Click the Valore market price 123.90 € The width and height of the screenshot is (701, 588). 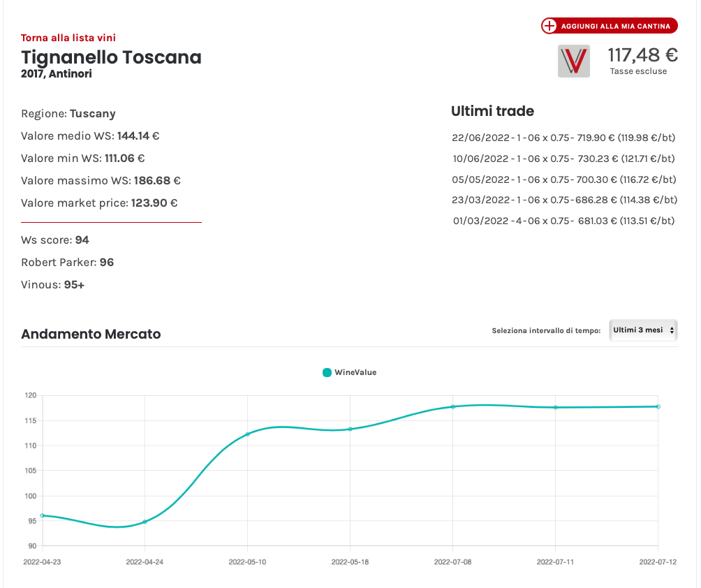(x=154, y=203)
